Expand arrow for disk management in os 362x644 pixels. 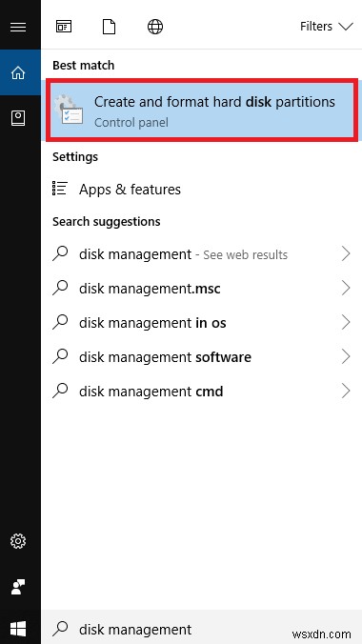click(x=346, y=323)
